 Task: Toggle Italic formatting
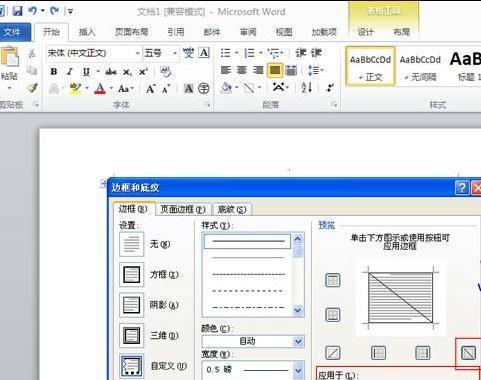pos(70,72)
